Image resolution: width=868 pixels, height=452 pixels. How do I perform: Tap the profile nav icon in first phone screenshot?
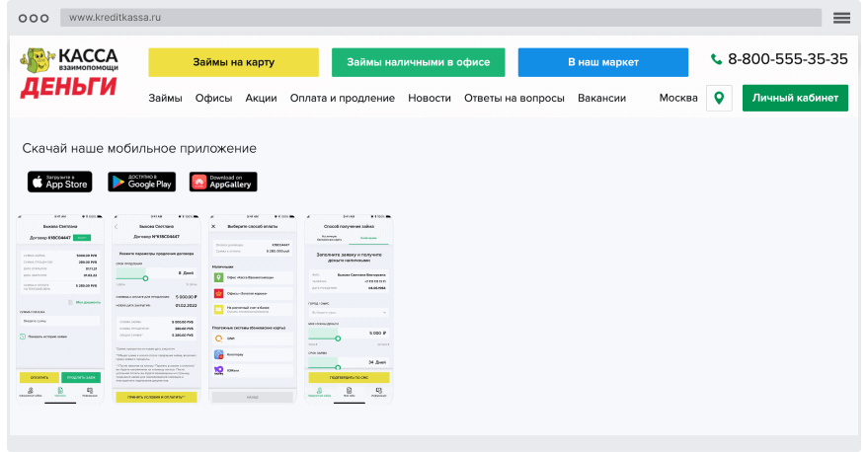coord(31,392)
